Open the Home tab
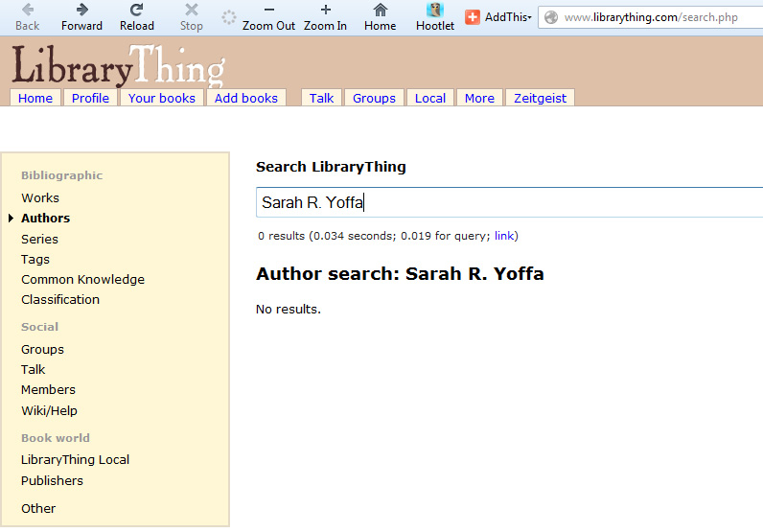Image resolution: width=763 pixels, height=532 pixels. tap(35, 98)
